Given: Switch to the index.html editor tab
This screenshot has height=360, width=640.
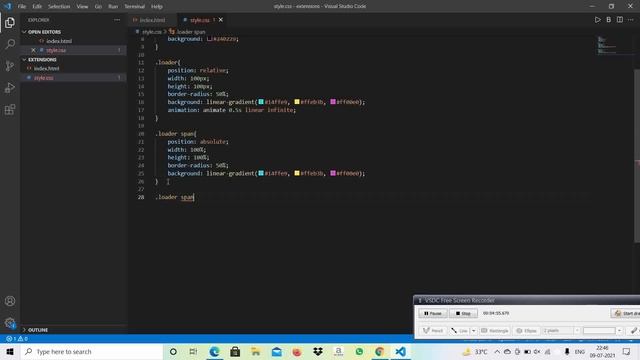Looking at the screenshot, I should [152, 20].
